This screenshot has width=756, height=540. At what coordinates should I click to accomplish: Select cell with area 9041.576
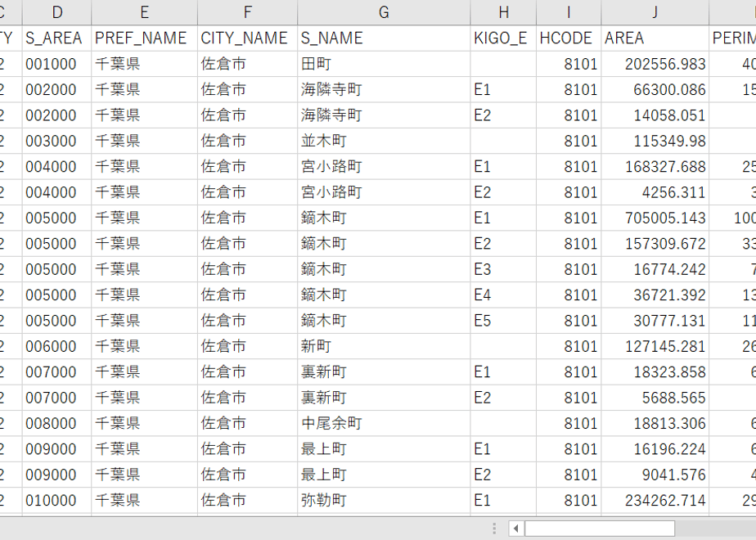tap(655, 475)
